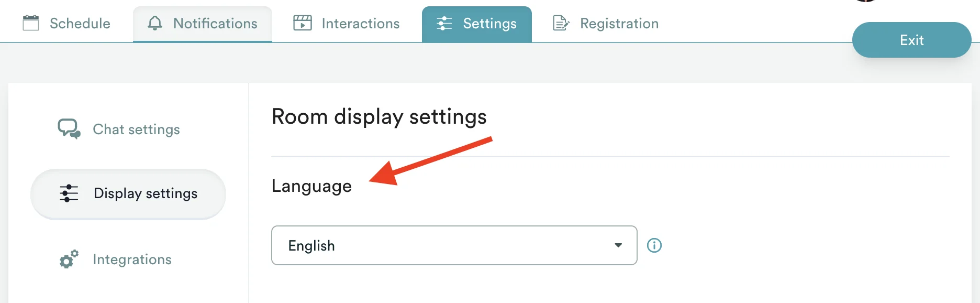Click the Exit button
This screenshot has height=303, width=980.
pyautogui.click(x=911, y=40)
